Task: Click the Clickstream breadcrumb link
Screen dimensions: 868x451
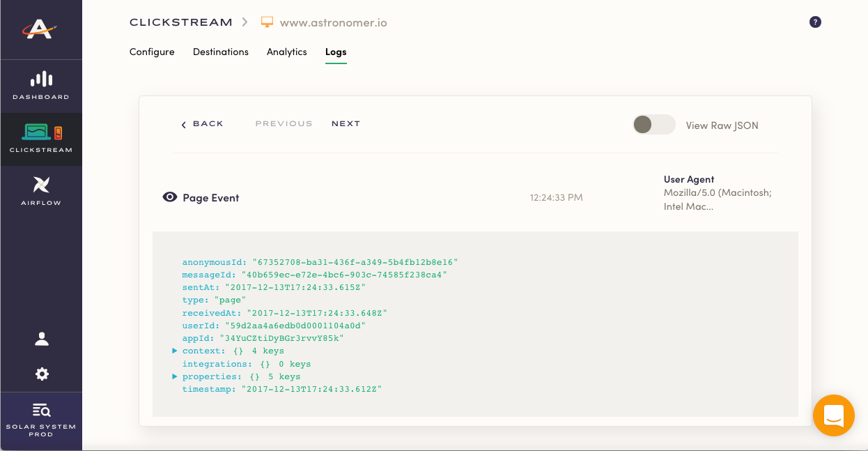Action: tap(180, 22)
